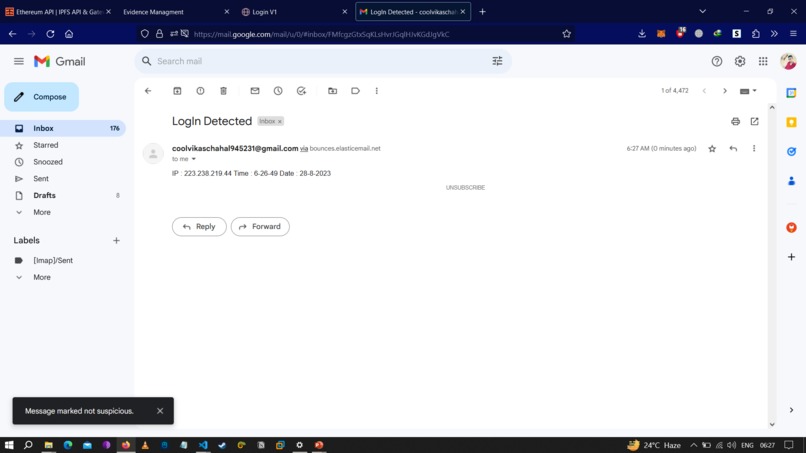Open the Windows Start menu

9,445
